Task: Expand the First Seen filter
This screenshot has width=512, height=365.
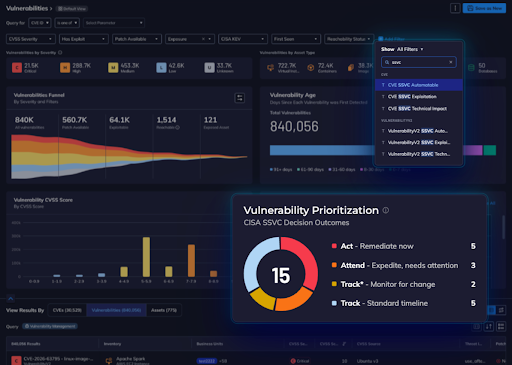Action: (296, 39)
